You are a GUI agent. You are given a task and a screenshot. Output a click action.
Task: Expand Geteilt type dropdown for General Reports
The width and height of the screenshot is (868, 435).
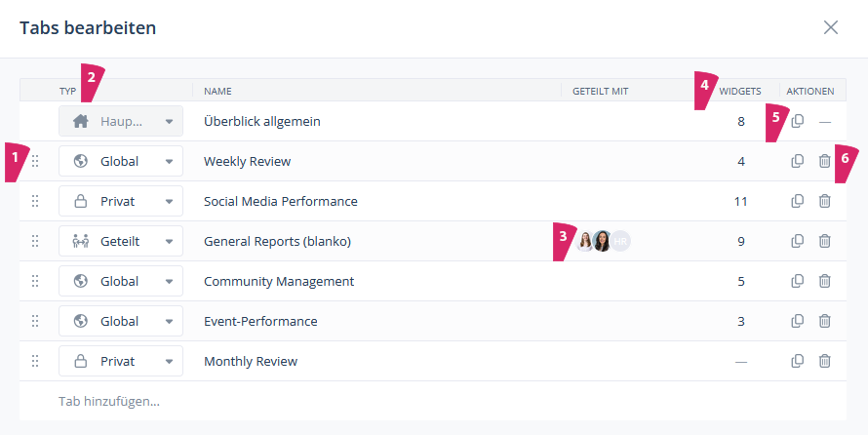point(121,241)
